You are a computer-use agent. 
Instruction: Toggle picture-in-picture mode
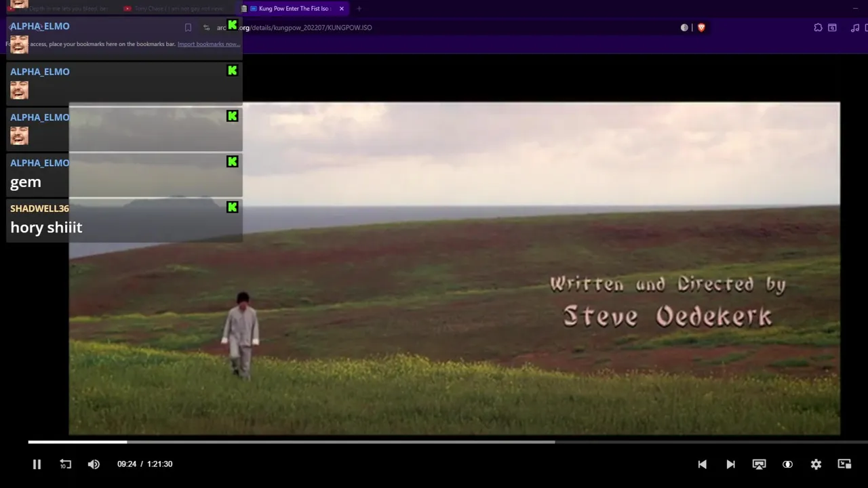point(844,464)
